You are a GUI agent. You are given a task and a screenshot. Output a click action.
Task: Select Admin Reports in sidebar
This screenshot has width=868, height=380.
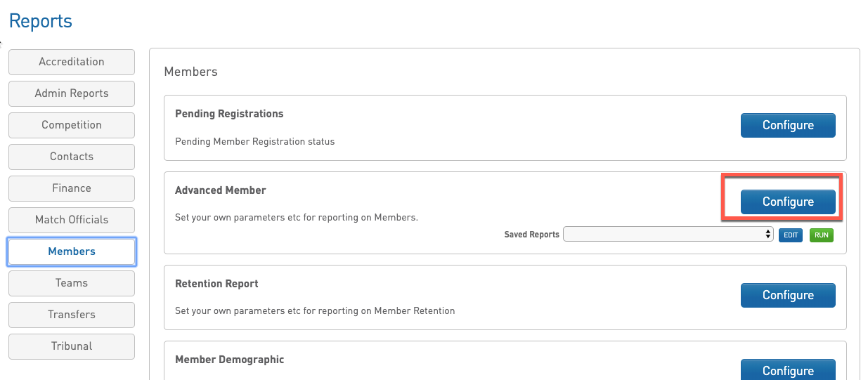(x=72, y=93)
